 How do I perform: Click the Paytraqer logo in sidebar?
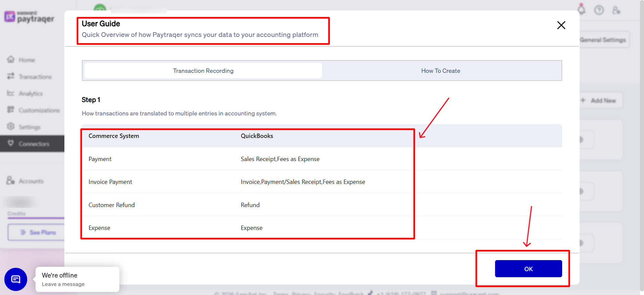click(29, 17)
